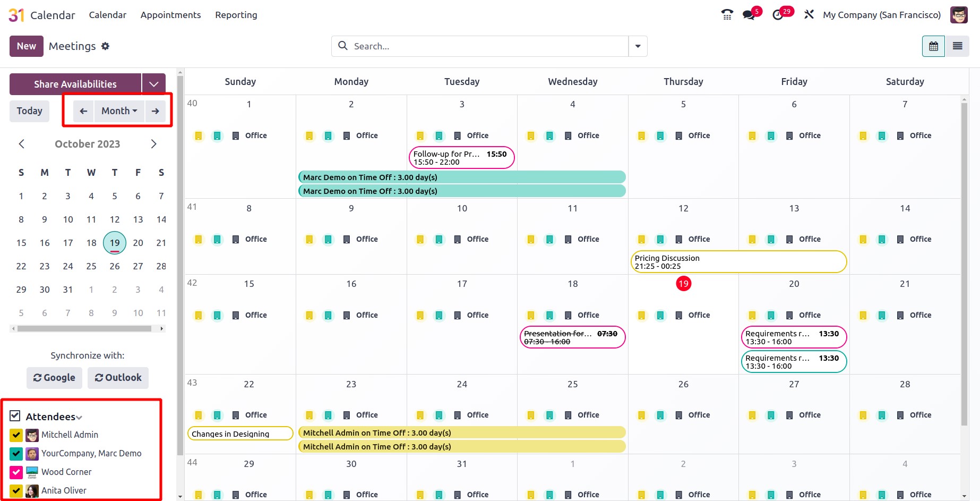Click Office building icon on October 14
The image size is (980, 501).
pyautogui.click(x=900, y=240)
